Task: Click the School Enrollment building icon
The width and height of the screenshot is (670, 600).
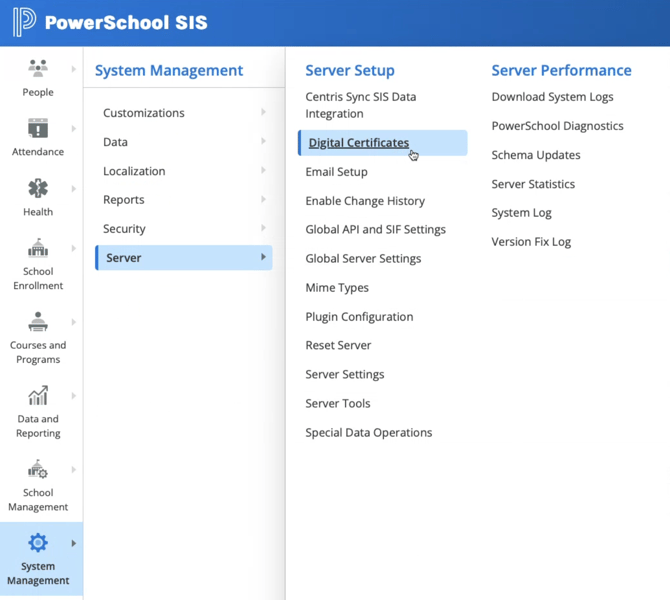Action: [38, 248]
